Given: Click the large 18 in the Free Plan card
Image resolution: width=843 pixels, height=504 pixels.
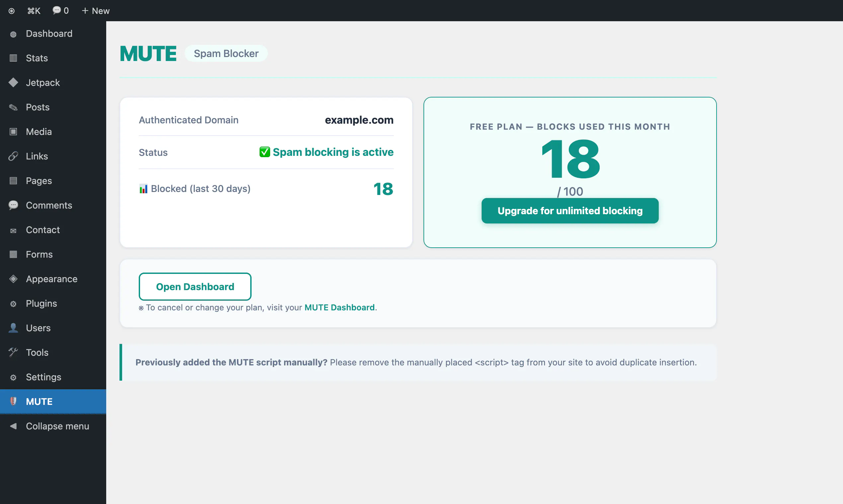Looking at the screenshot, I should (571, 159).
